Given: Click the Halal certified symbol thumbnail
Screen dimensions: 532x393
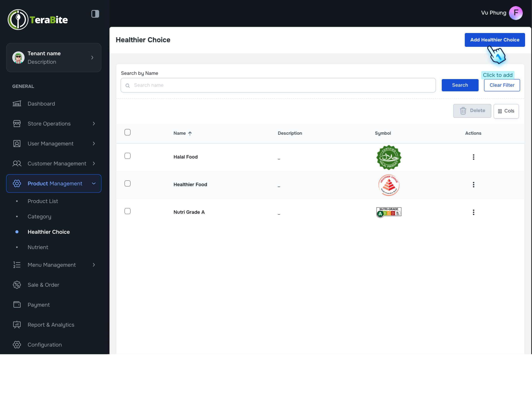Looking at the screenshot, I should 389,158.
